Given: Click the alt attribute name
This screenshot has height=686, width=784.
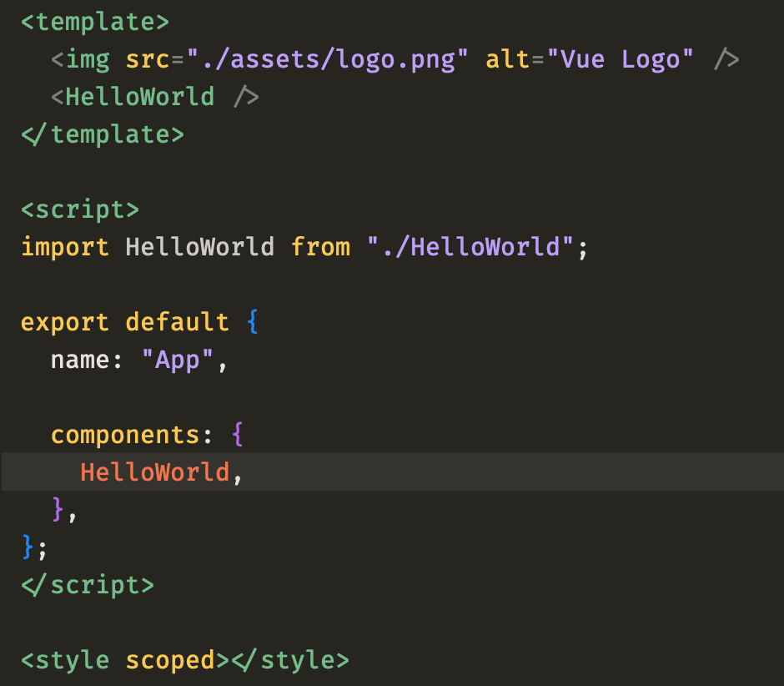Looking at the screenshot, I should [x=507, y=59].
